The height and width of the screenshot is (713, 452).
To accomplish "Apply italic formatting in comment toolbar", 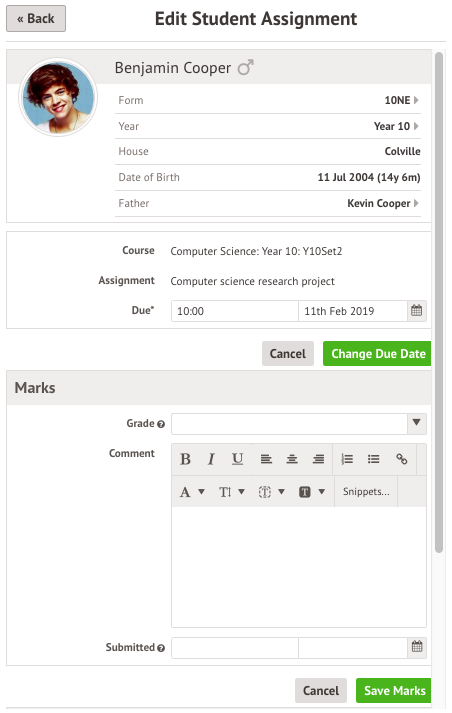I will tap(211, 459).
